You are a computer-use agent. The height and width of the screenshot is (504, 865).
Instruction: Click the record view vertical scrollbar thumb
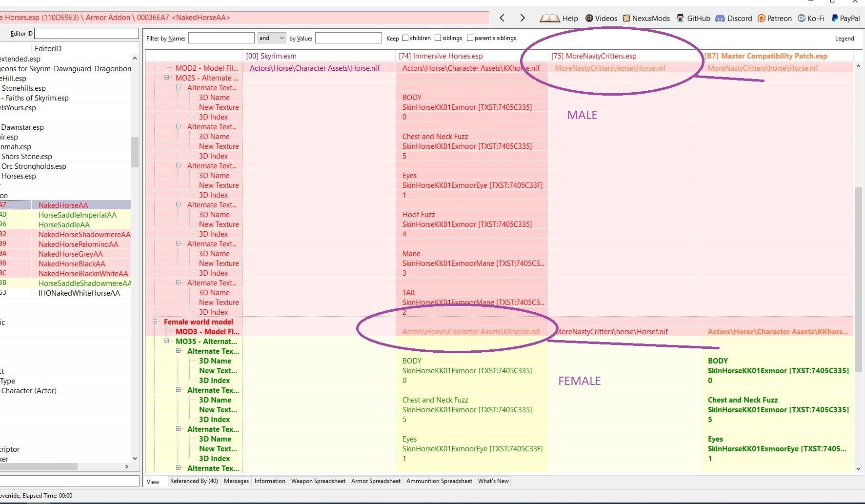(x=859, y=280)
